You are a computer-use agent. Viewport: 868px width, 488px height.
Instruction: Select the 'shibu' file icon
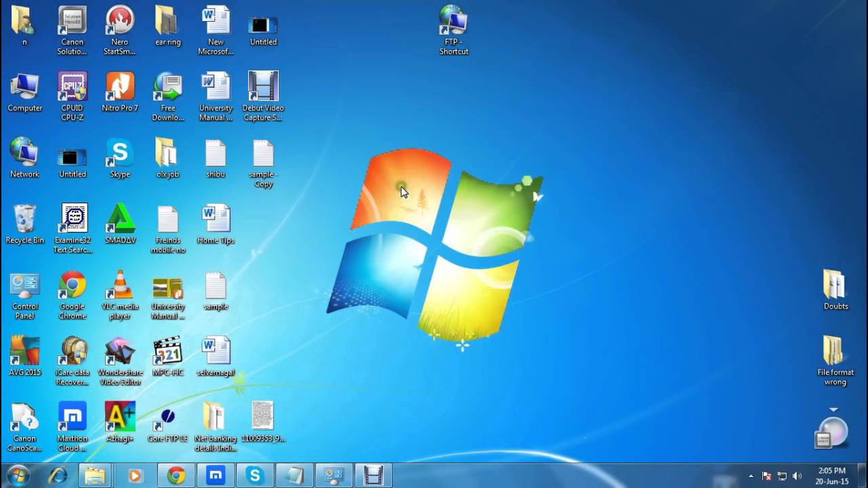(216, 159)
